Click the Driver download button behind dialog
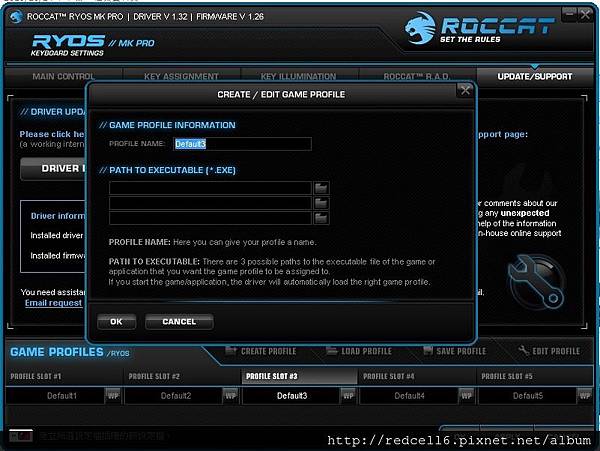This screenshot has height=451, width=600. (x=54, y=169)
